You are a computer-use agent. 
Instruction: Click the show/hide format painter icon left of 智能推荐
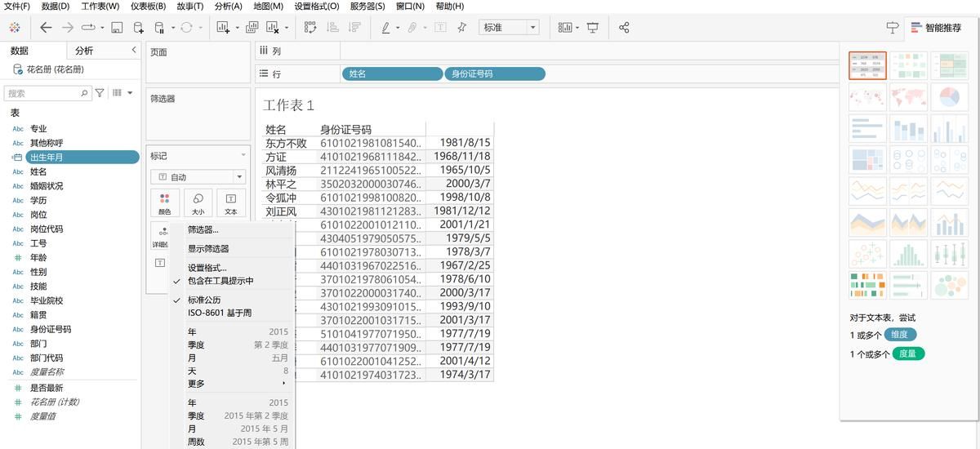click(x=893, y=28)
